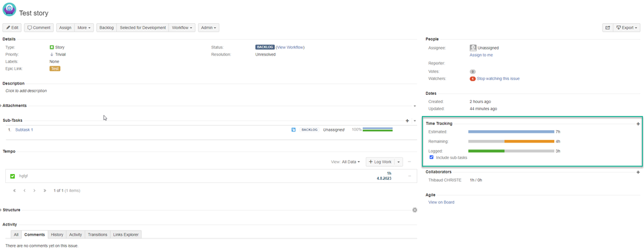Go to previous page of worklogs
The height and width of the screenshot is (250, 644).
25,191
